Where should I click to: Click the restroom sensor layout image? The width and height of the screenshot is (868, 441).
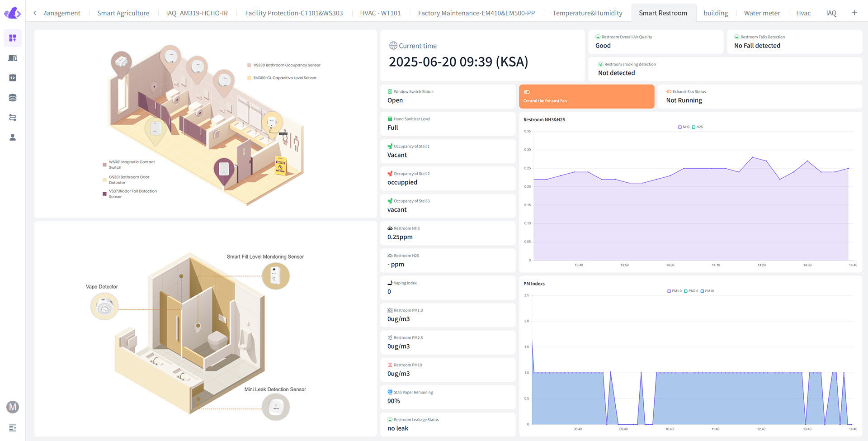pyautogui.click(x=206, y=124)
